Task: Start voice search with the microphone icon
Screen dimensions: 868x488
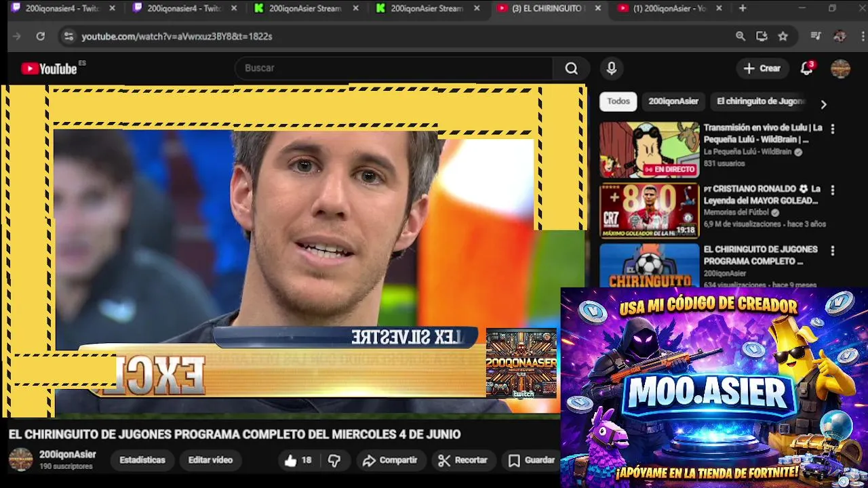Action: [x=612, y=68]
